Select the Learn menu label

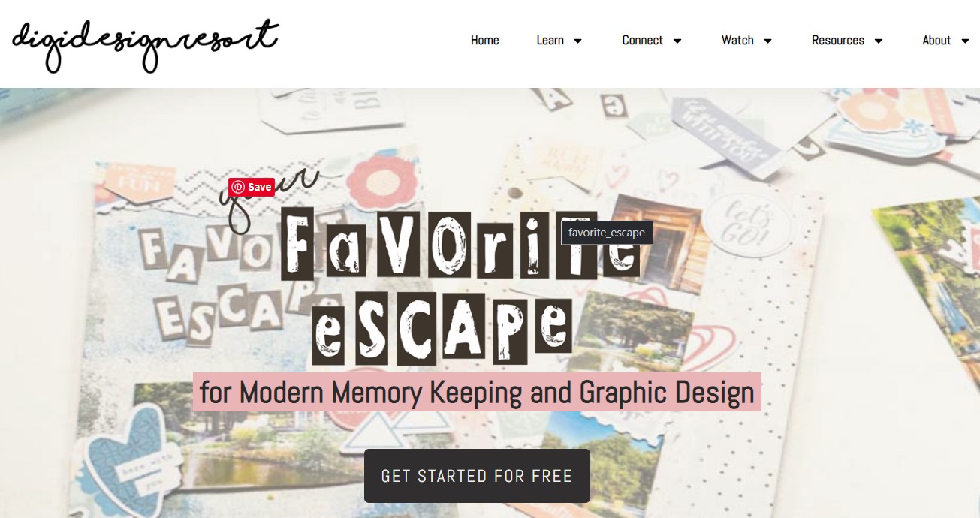[x=550, y=41]
